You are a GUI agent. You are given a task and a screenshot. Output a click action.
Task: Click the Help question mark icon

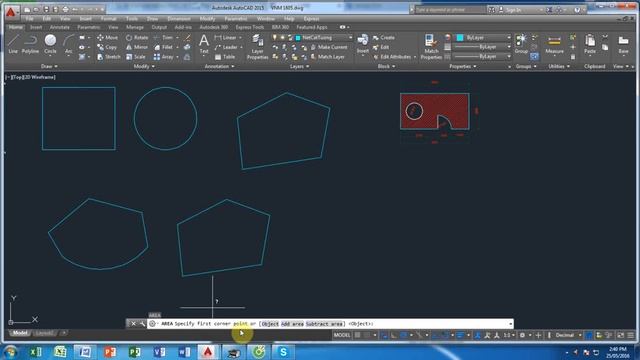click(577, 9)
